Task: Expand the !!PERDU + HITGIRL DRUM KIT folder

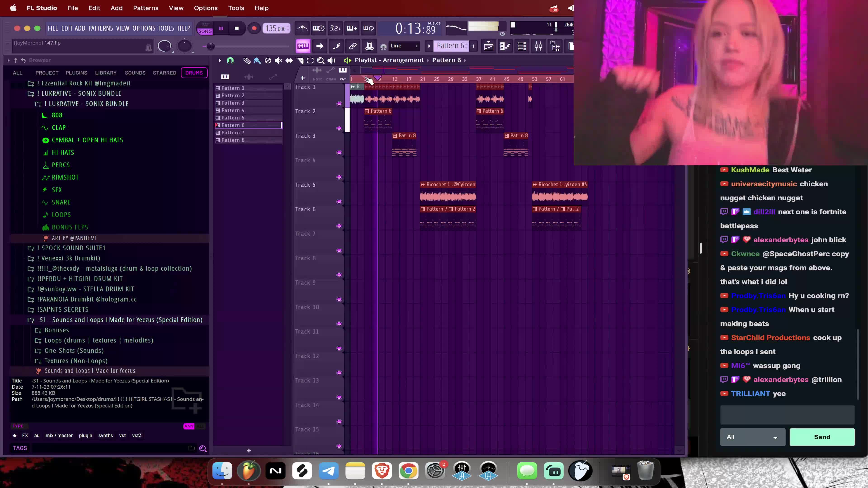Action: coord(80,279)
